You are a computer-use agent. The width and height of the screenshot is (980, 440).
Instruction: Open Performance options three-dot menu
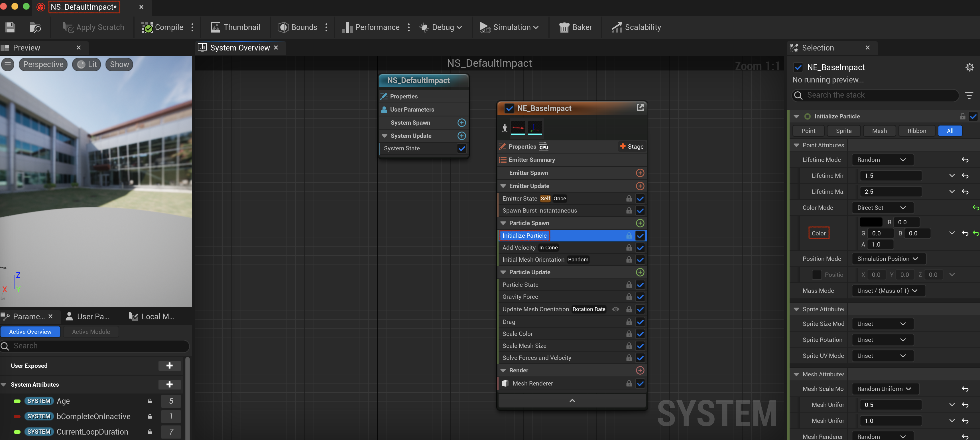408,27
